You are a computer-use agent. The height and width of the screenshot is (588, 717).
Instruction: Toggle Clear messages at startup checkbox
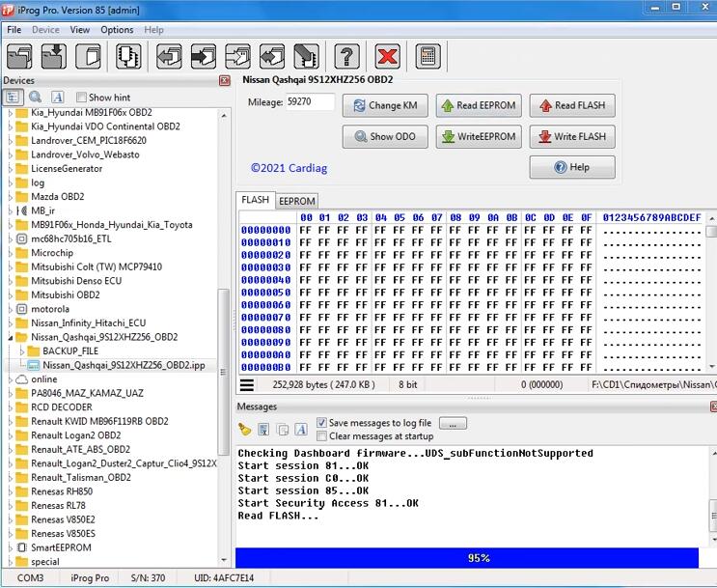click(321, 436)
